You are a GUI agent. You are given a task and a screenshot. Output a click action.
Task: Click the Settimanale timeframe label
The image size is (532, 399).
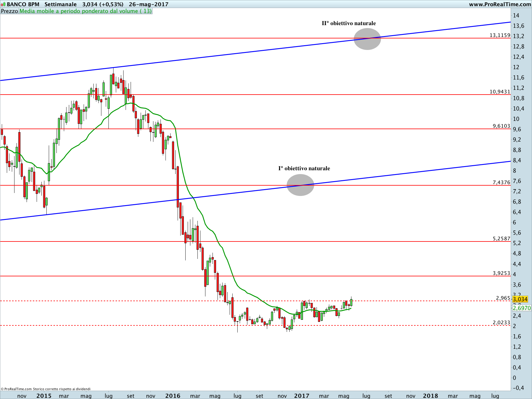[61, 4]
